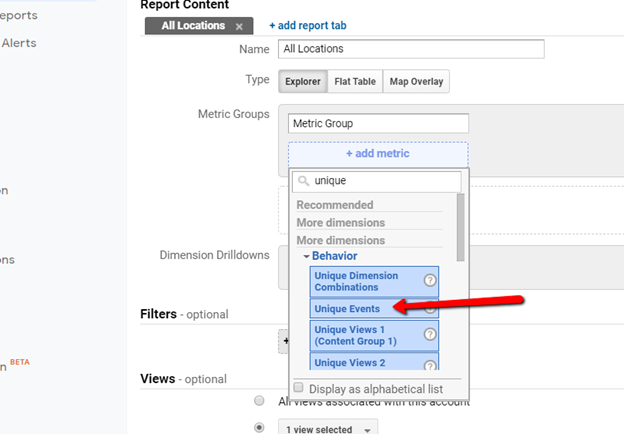
Task: Open Alerts in left sidebar
Action: click(19, 43)
